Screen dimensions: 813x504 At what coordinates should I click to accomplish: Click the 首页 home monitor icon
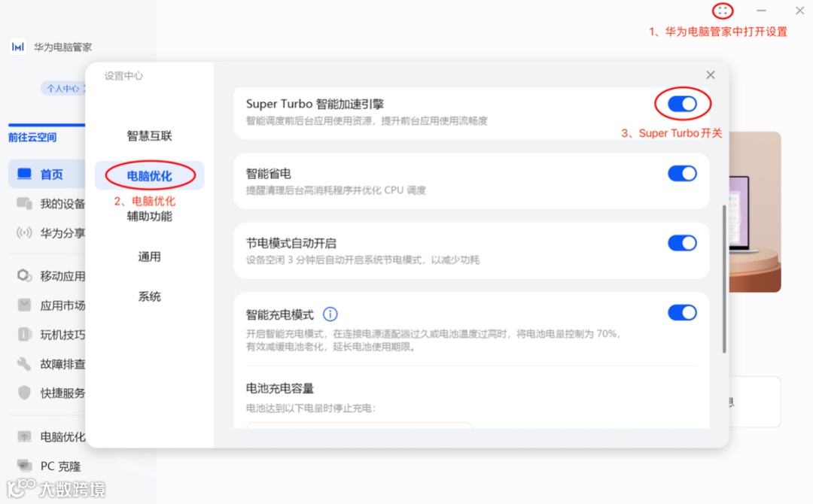(x=24, y=174)
